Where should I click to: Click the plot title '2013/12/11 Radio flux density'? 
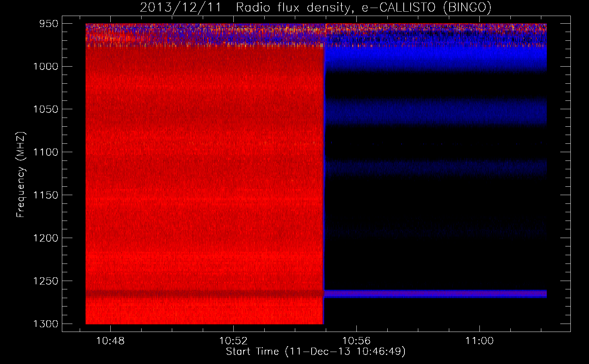point(315,7)
